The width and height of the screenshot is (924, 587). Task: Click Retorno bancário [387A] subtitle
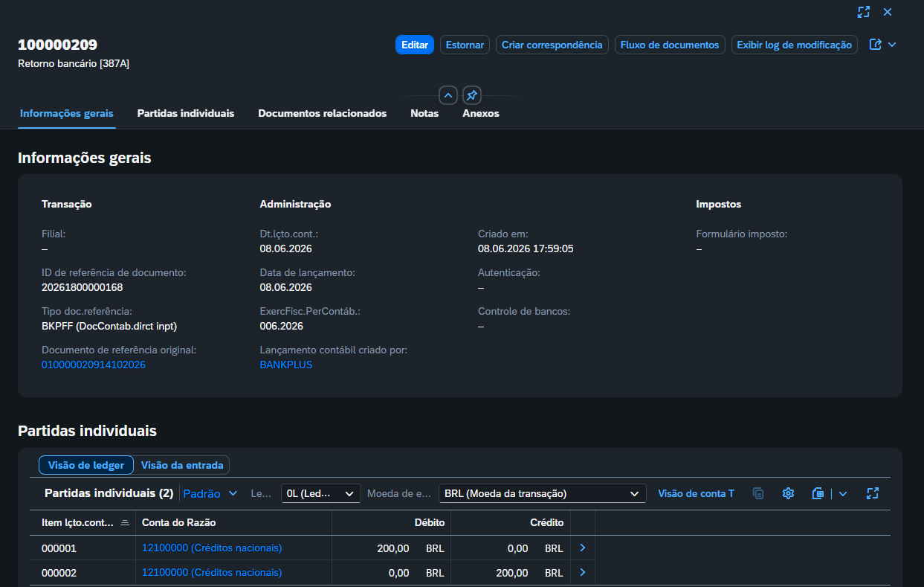74,64
